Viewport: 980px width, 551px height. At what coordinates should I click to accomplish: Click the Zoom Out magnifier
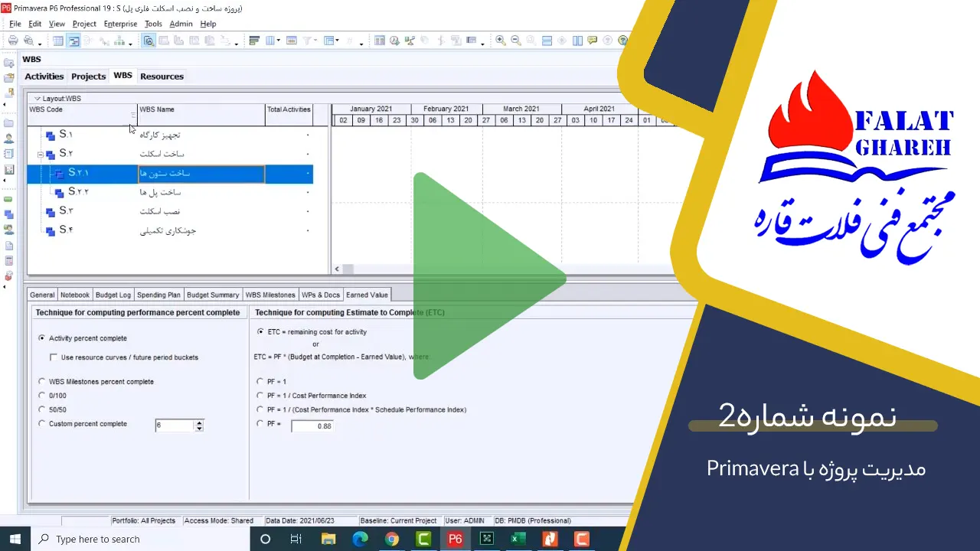[x=516, y=41]
